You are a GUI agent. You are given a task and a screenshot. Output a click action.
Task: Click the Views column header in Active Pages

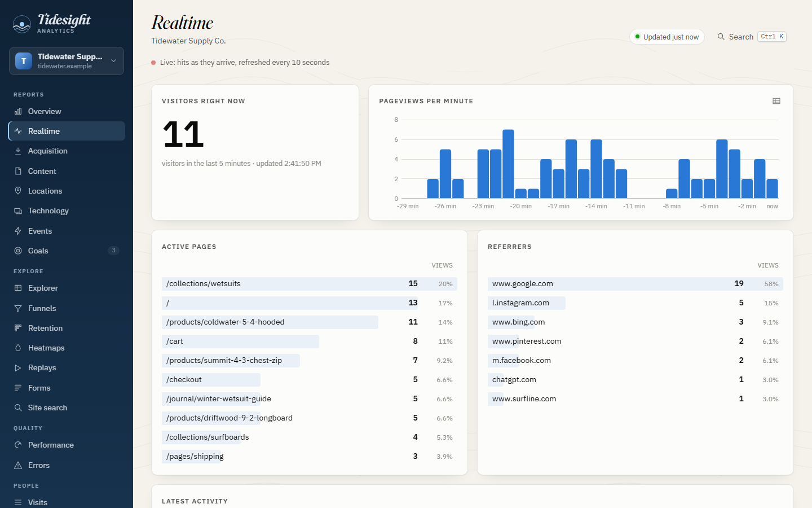pyautogui.click(x=442, y=265)
